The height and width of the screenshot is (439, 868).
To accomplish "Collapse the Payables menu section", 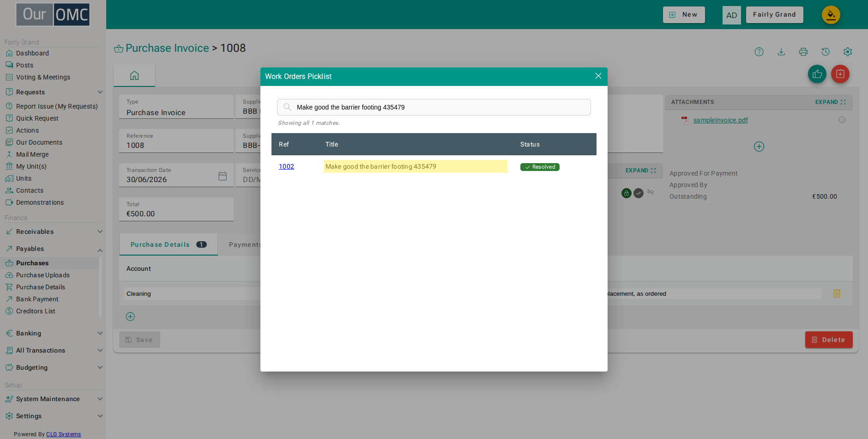I will click(100, 250).
